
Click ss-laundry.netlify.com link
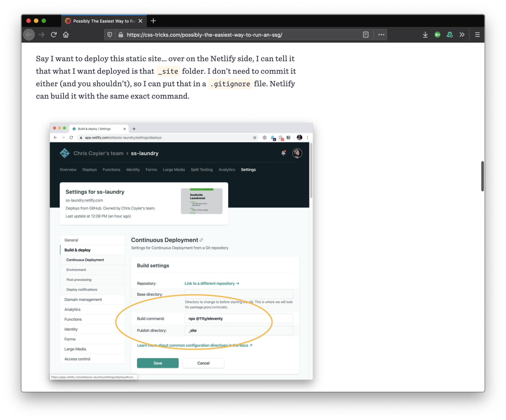[x=84, y=200]
